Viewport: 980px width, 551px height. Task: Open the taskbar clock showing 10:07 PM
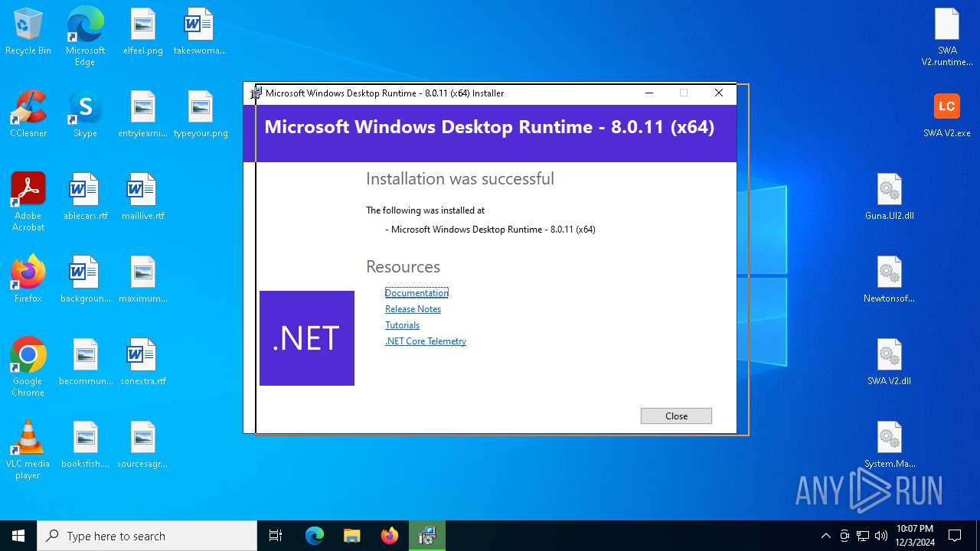(x=915, y=536)
